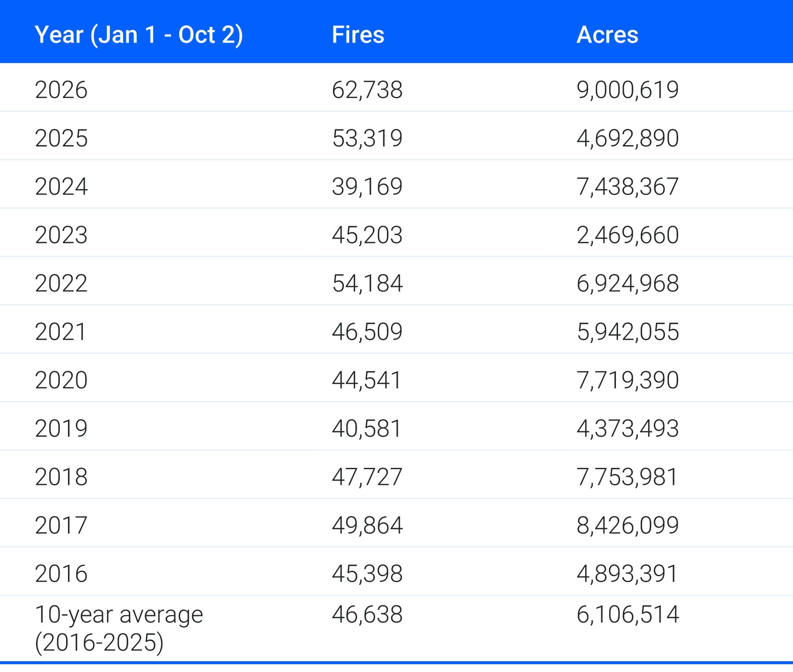Select the acres value '7,753,981'
Screen dimensions: 793x672
click(x=627, y=477)
